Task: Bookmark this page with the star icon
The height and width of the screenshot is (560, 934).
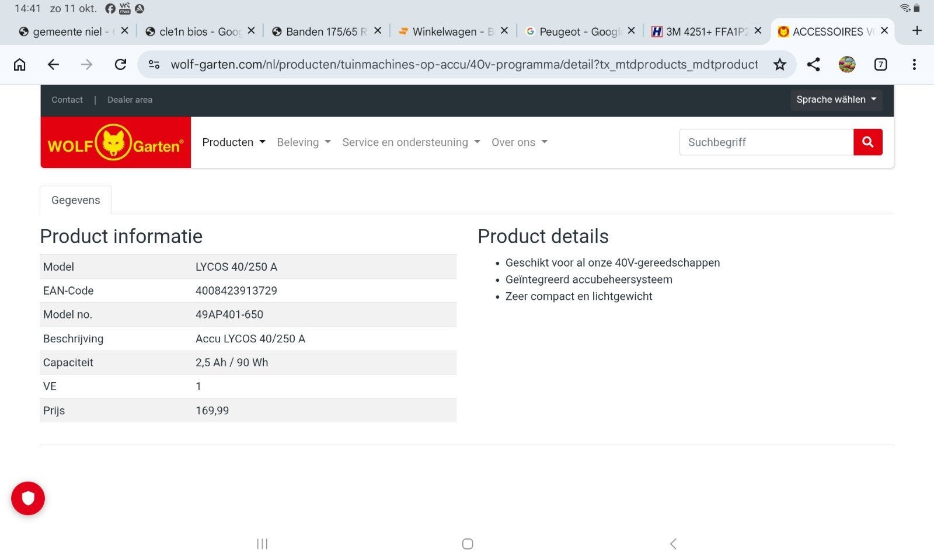Action: (780, 64)
